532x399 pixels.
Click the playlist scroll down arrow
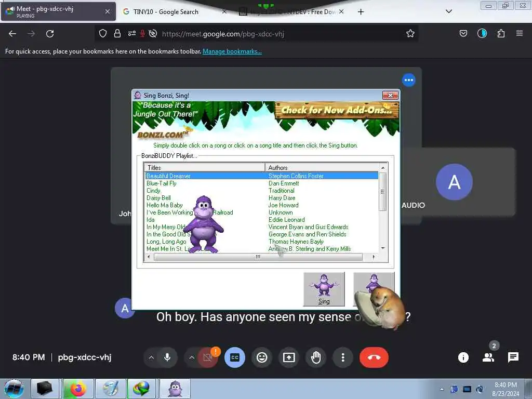click(x=383, y=248)
